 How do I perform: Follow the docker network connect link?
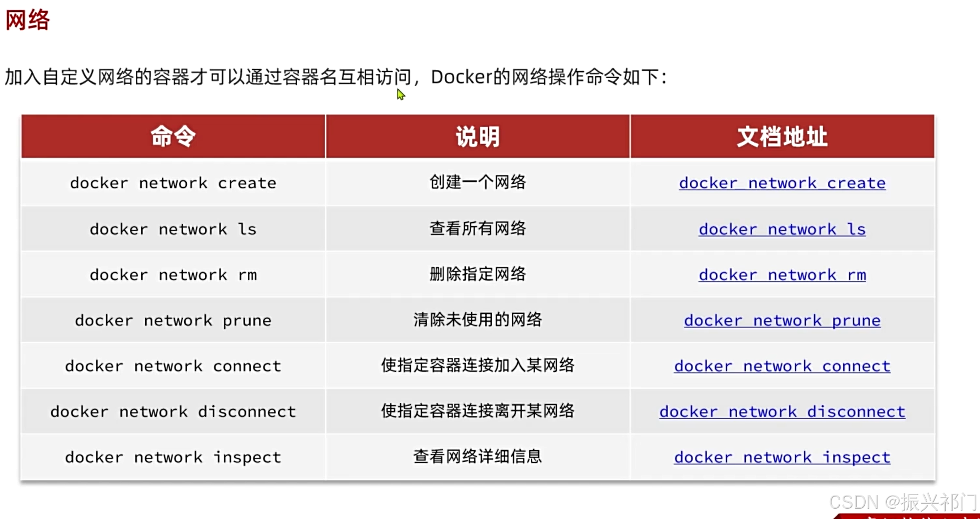(x=782, y=366)
